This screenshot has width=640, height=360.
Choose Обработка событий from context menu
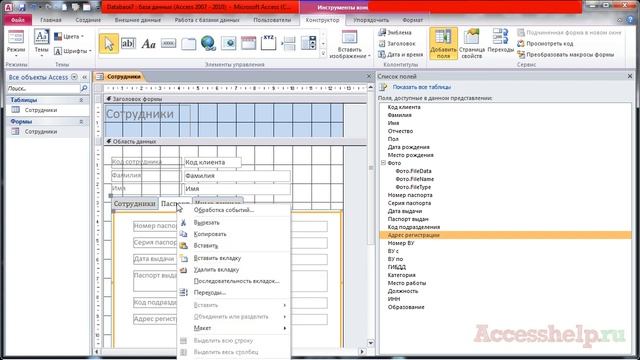click(233, 210)
